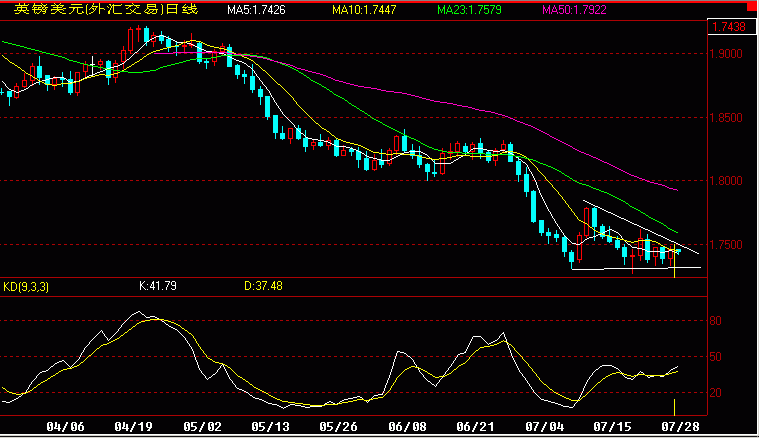The image size is (759, 438).
Task: Click the 1.7500 price axis label
Action: coord(726,245)
